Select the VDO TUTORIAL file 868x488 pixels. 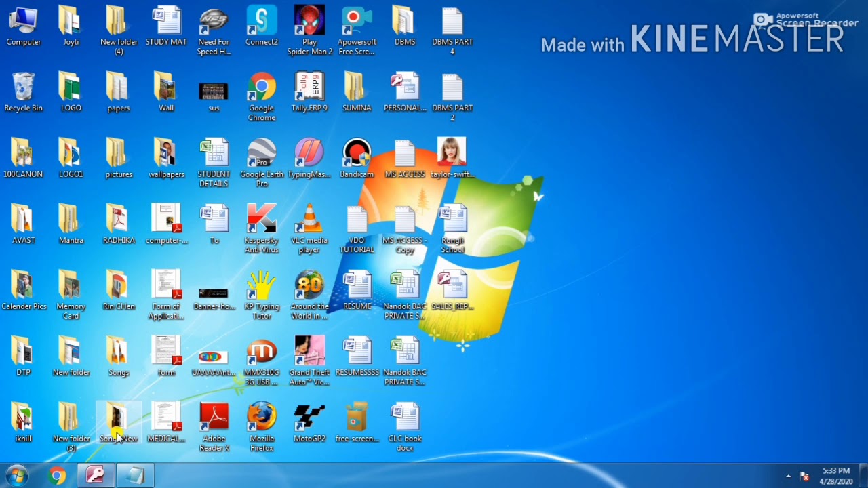(x=357, y=229)
